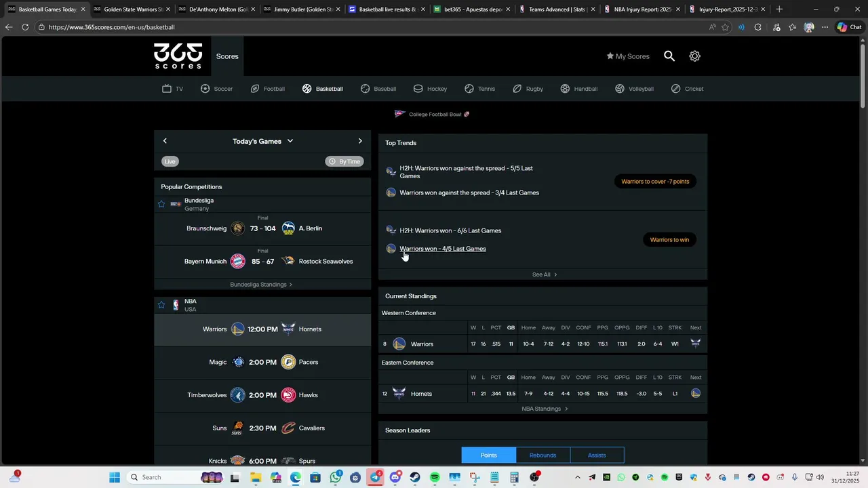Add page to favorites with star icon

click(726, 27)
